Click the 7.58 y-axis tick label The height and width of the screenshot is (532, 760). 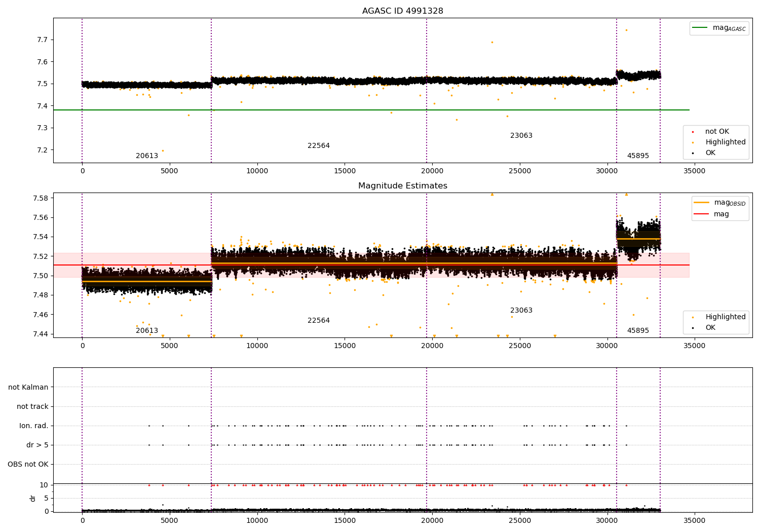coord(40,198)
